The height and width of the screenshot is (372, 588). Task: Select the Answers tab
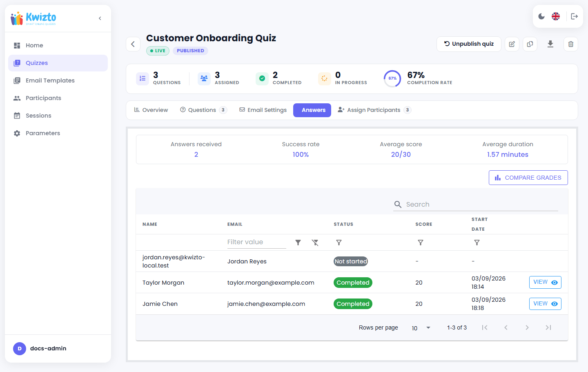pyautogui.click(x=312, y=110)
